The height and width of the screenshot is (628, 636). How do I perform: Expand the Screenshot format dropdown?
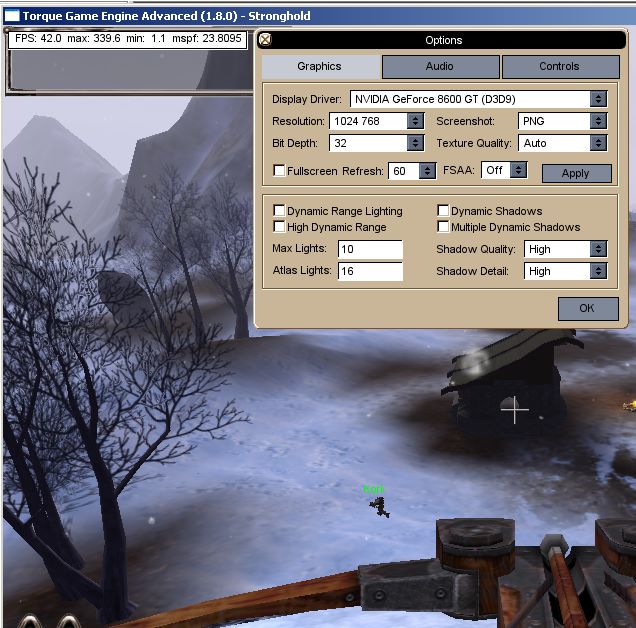pos(598,121)
